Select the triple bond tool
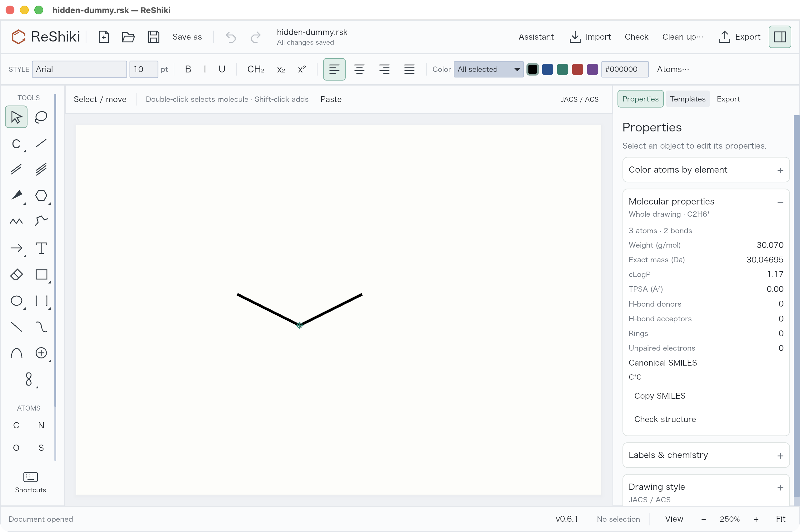Image resolution: width=800 pixels, height=532 pixels. tap(41, 169)
